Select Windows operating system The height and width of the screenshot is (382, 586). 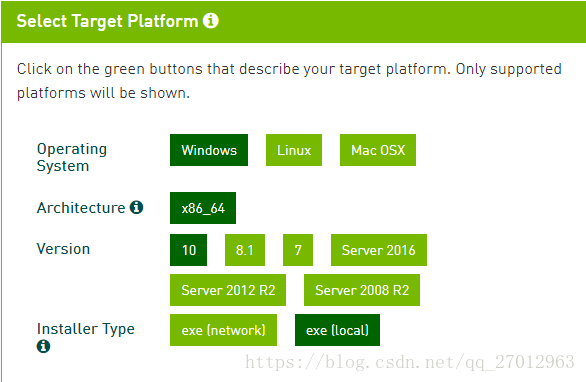pyautogui.click(x=209, y=150)
